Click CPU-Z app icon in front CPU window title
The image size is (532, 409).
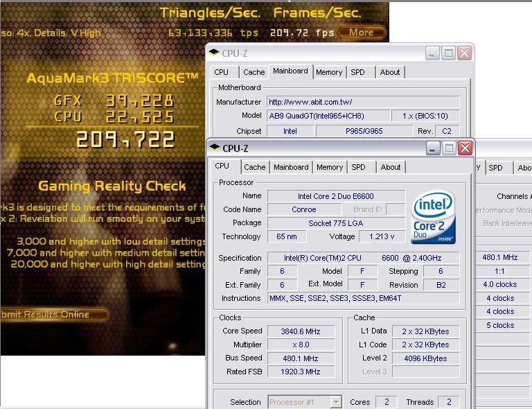pyautogui.click(x=215, y=147)
